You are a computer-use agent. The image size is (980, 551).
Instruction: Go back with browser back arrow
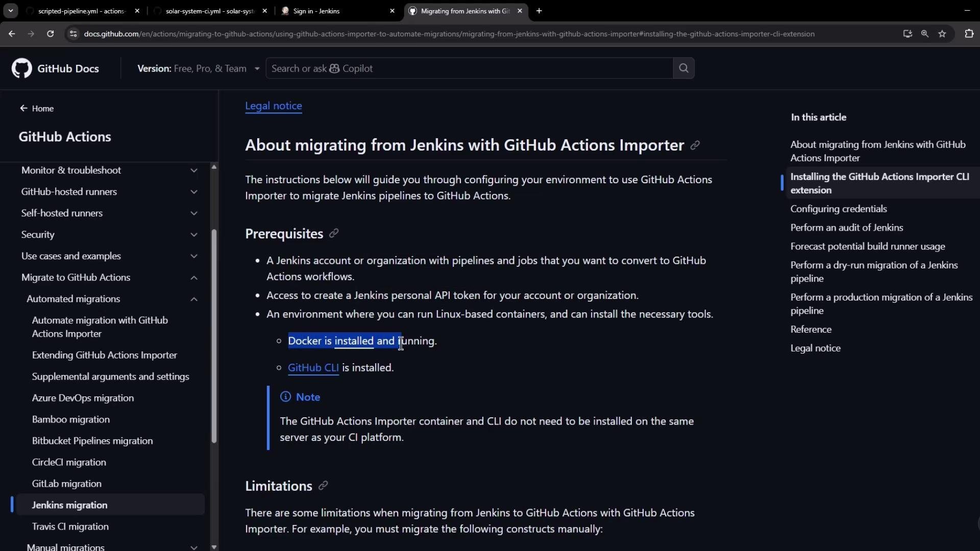[12, 34]
